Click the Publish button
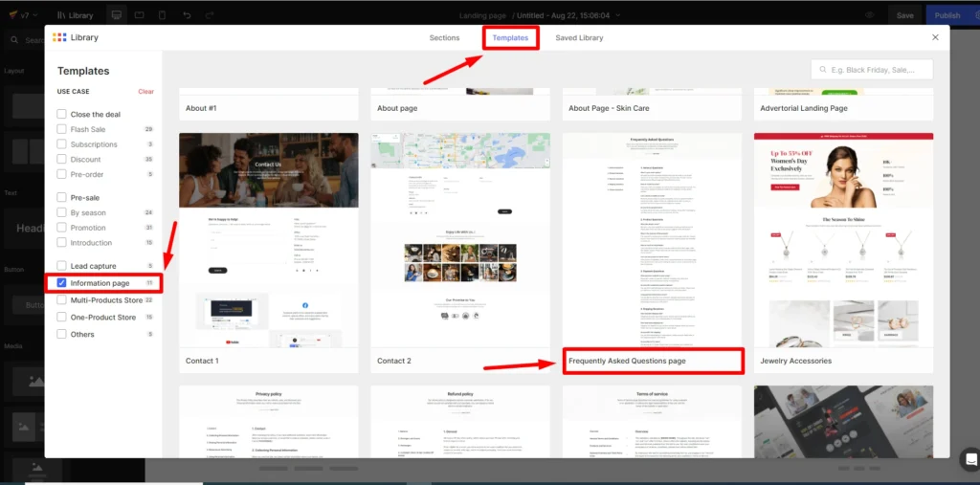980x485 pixels. (947, 15)
